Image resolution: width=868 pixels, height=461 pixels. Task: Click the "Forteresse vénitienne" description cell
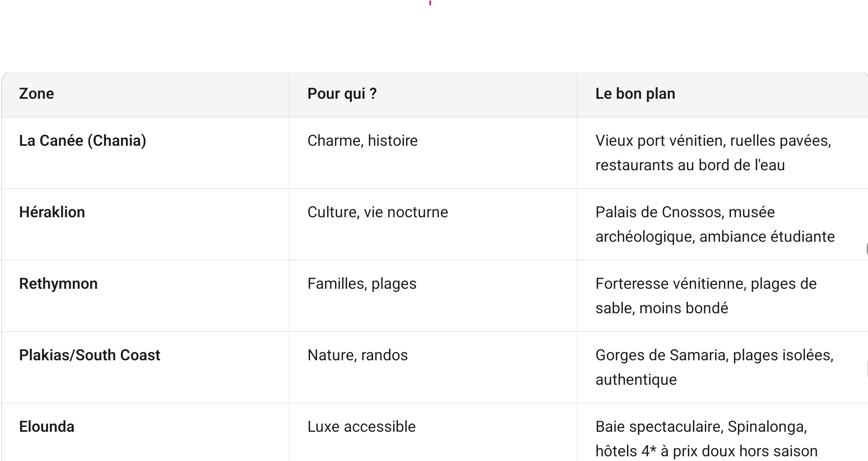coord(706,296)
